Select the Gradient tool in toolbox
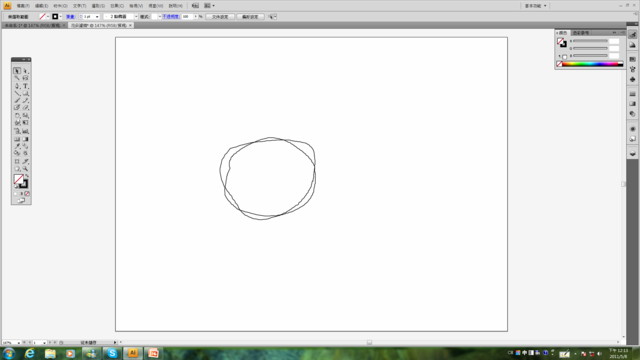This screenshot has width=640, height=360. pos(25,139)
